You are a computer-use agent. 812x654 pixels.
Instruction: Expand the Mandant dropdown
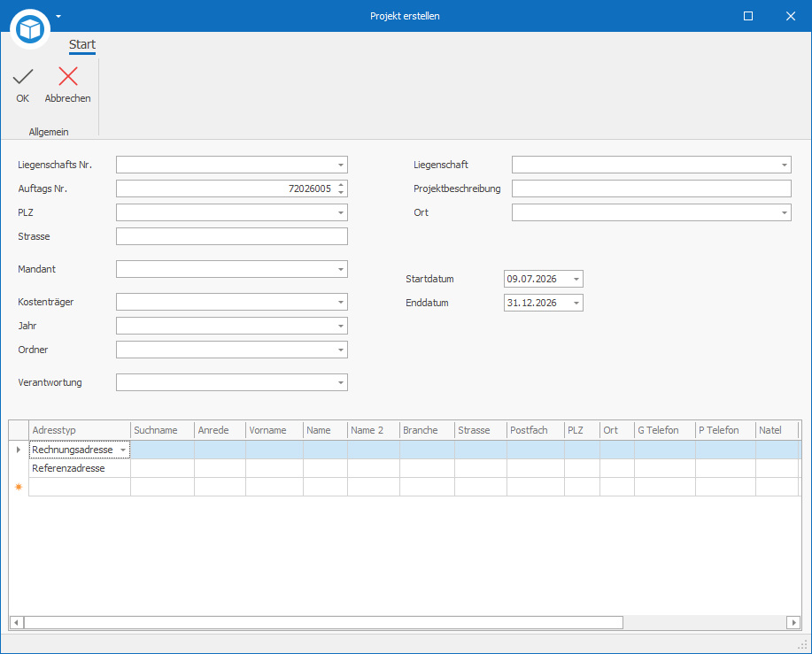[x=341, y=269]
